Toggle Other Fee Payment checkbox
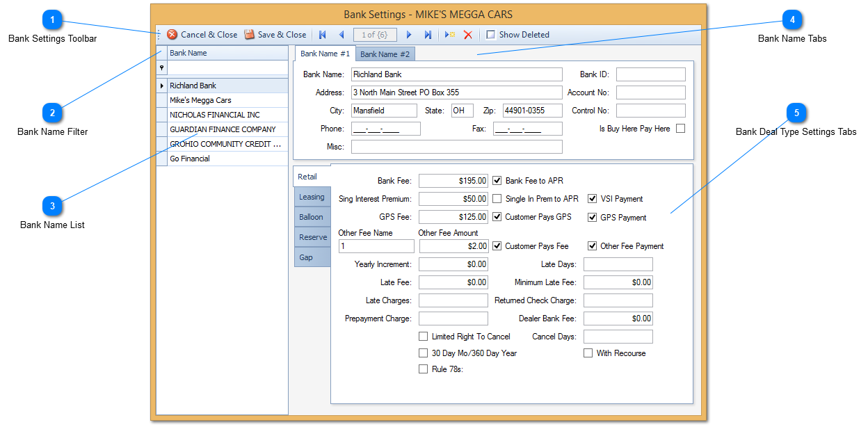 (593, 246)
